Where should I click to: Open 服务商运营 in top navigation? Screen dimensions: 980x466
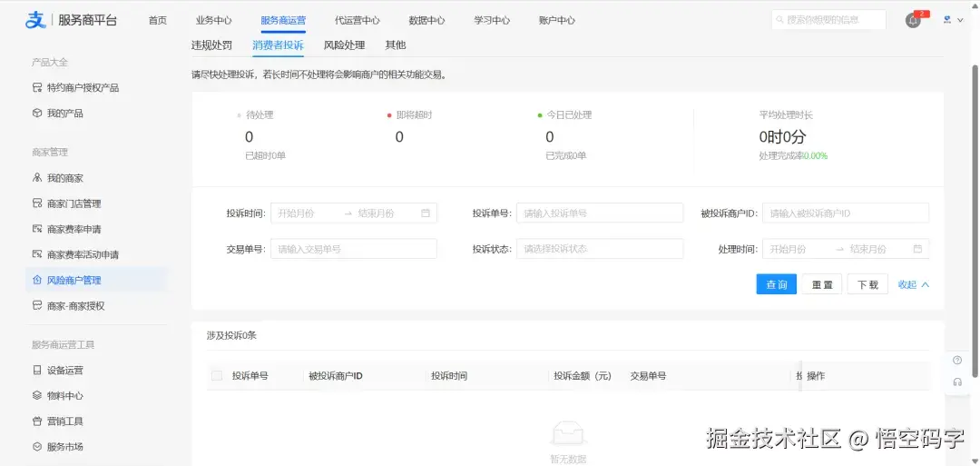tap(283, 20)
